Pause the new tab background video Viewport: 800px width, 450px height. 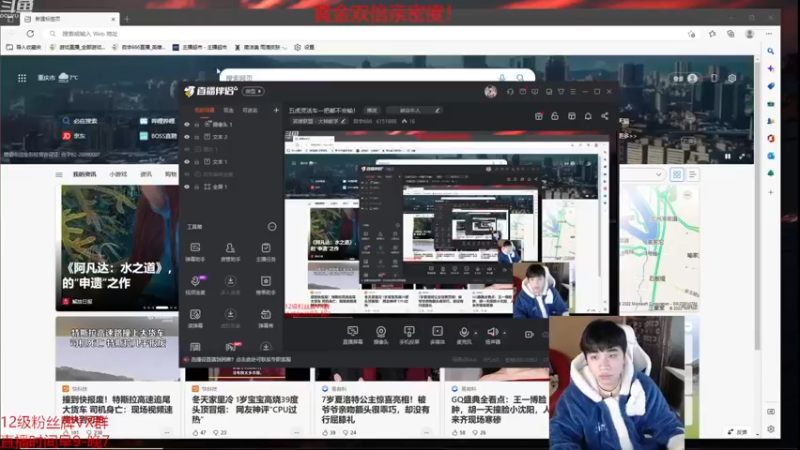[x=728, y=156]
